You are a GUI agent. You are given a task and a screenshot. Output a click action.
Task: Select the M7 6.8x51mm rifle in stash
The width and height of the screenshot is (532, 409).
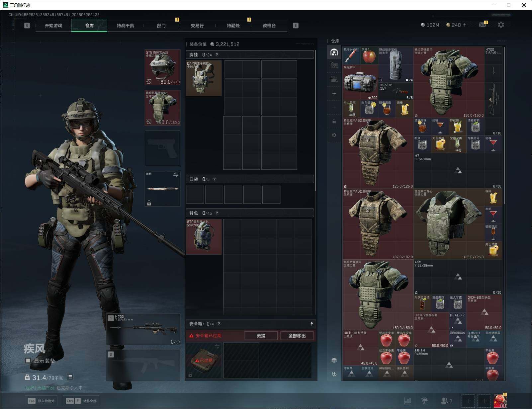(458, 171)
